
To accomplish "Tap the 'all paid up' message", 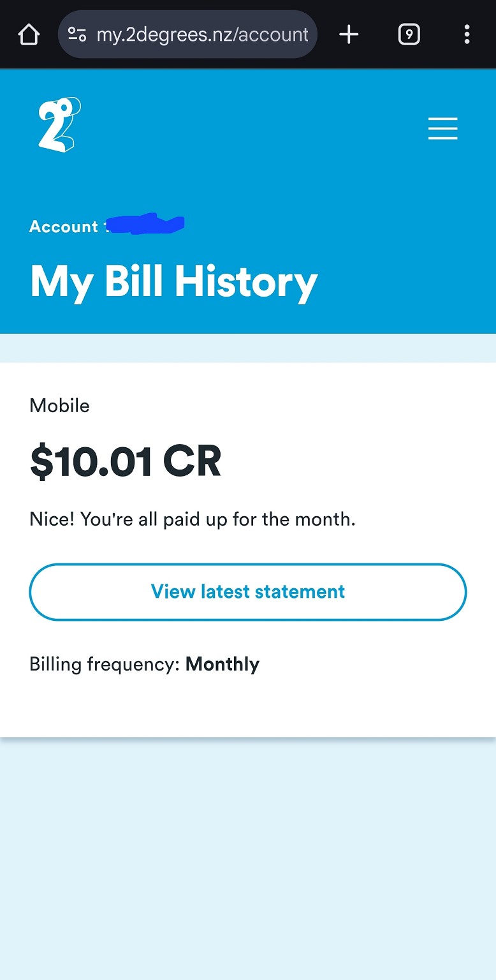I will coord(192,519).
